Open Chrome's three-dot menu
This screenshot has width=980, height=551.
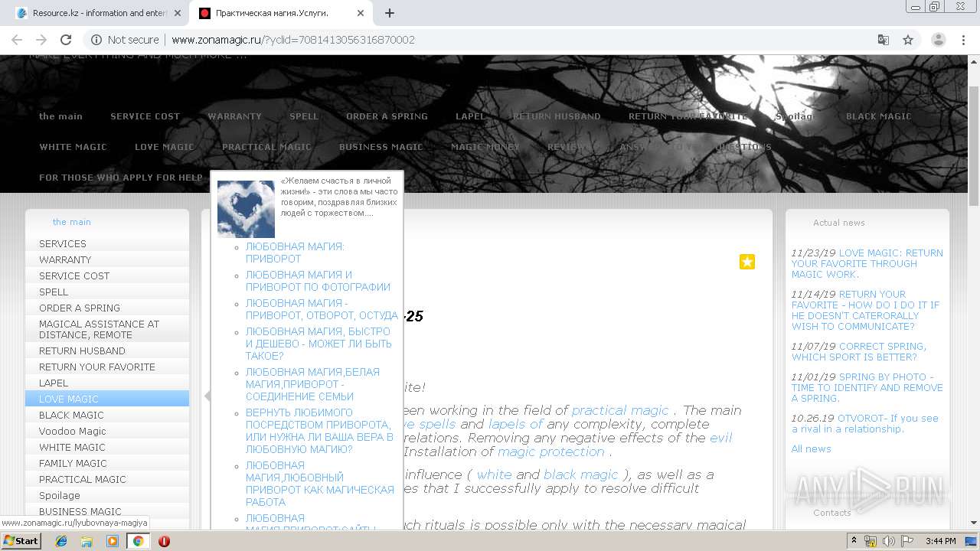pyautogui.click(x=962, y=40)
